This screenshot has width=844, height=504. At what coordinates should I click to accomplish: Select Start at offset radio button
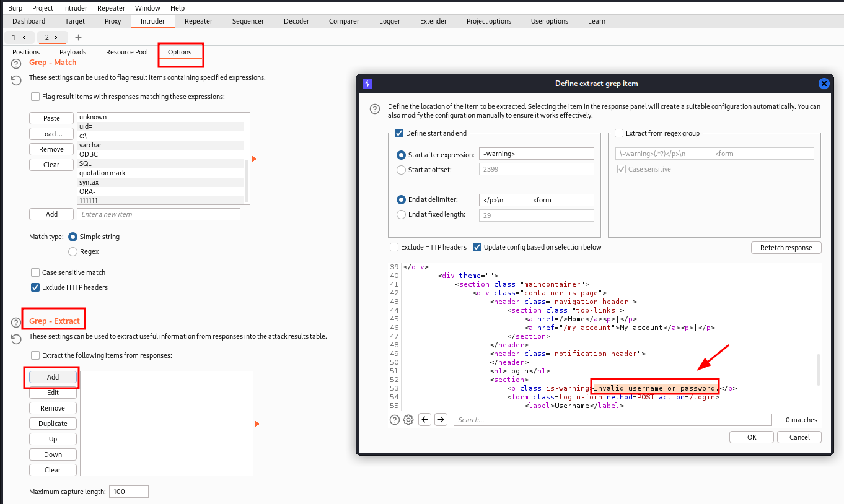(x=401, y=170)
